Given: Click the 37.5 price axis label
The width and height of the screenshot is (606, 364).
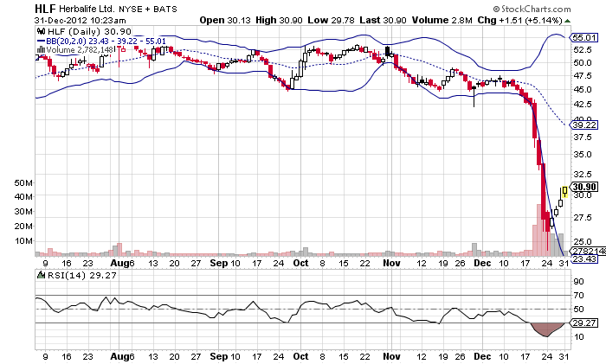Looking at the screenshot, I should (x=583, y=137).
